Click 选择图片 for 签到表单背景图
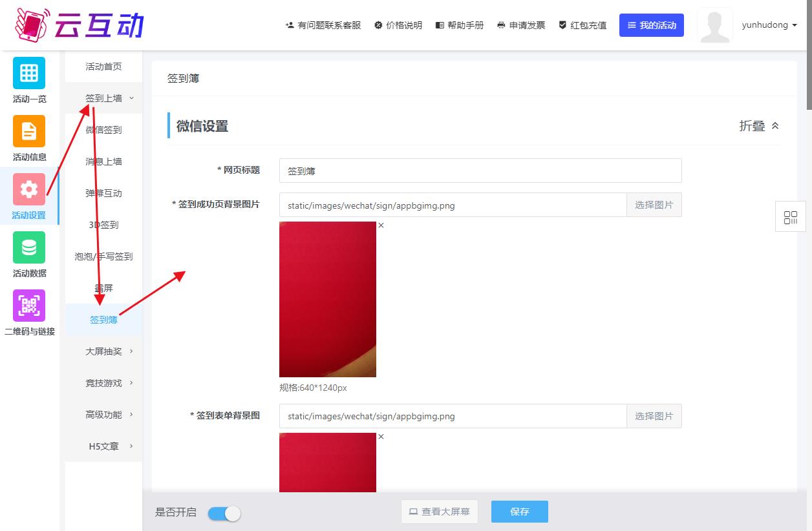Viewport: 812px width, 531px height. pos(654,416)
